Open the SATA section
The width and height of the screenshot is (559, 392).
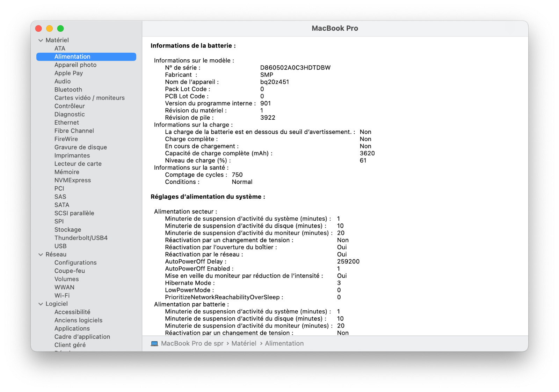tap(62, 205)
